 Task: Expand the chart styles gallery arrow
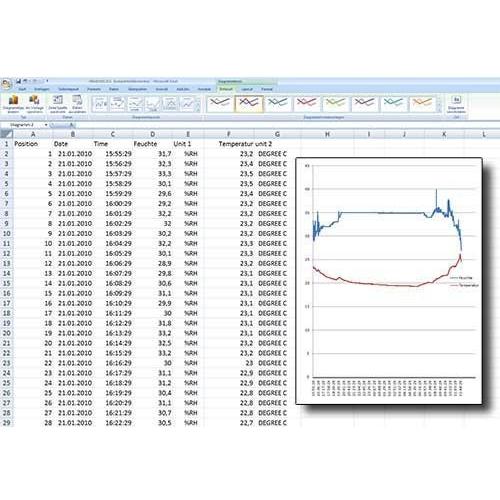pos(439,109)
